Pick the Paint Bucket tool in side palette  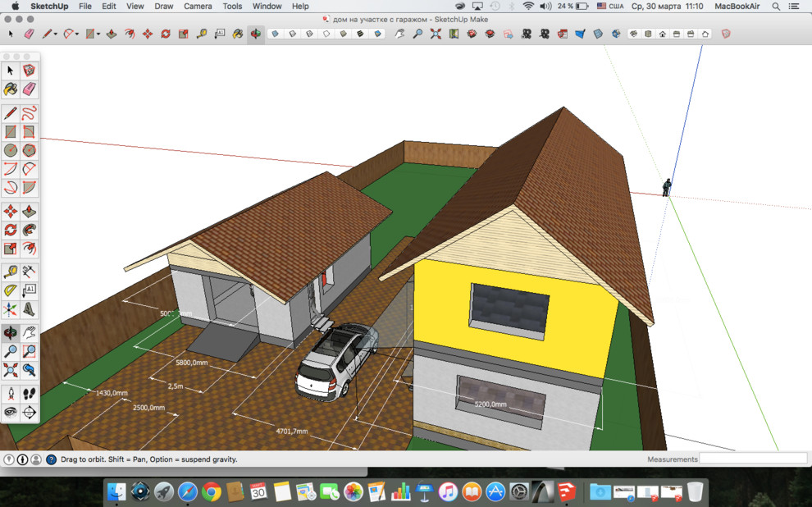[x=11, y=89]
